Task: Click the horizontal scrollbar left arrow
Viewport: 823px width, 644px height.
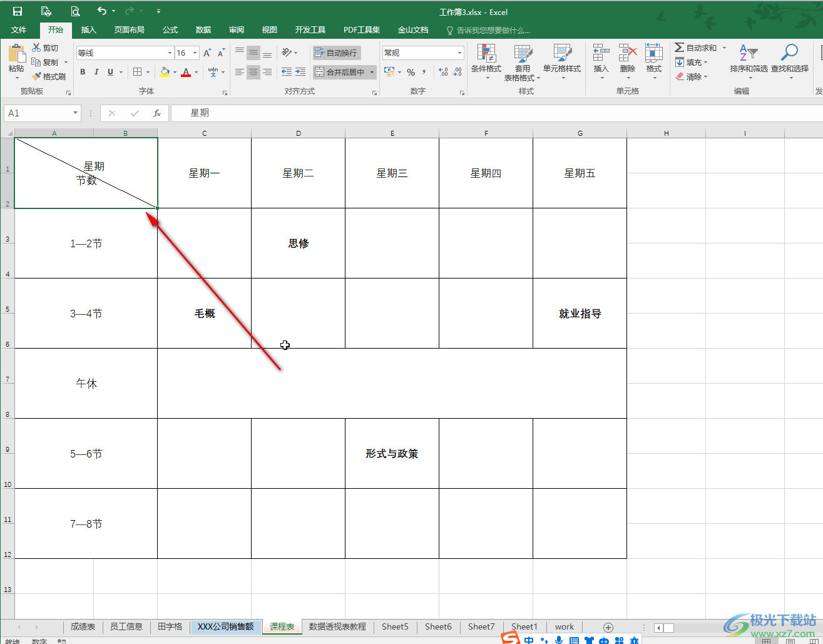Action: [658, 628]
